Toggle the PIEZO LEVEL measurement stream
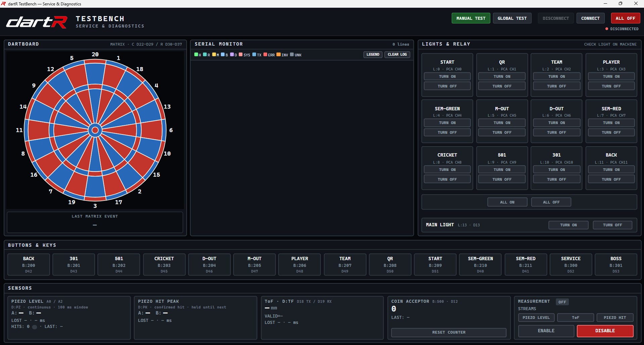This screenshot has width=644, height=345. (536, 318)
